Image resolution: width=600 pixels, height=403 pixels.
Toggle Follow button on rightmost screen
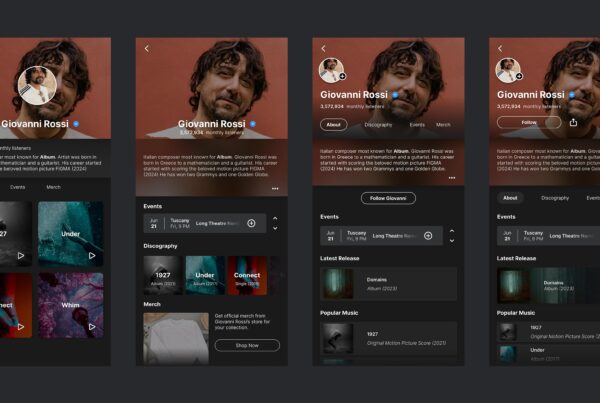pos(528,123)
